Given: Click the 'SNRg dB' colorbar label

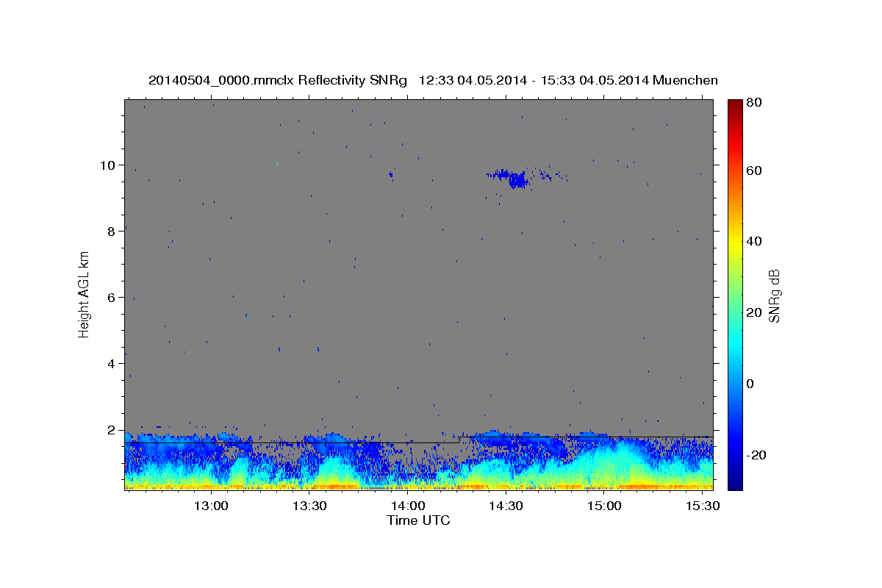Looking at the screenshot, I should tap(774, 295).
